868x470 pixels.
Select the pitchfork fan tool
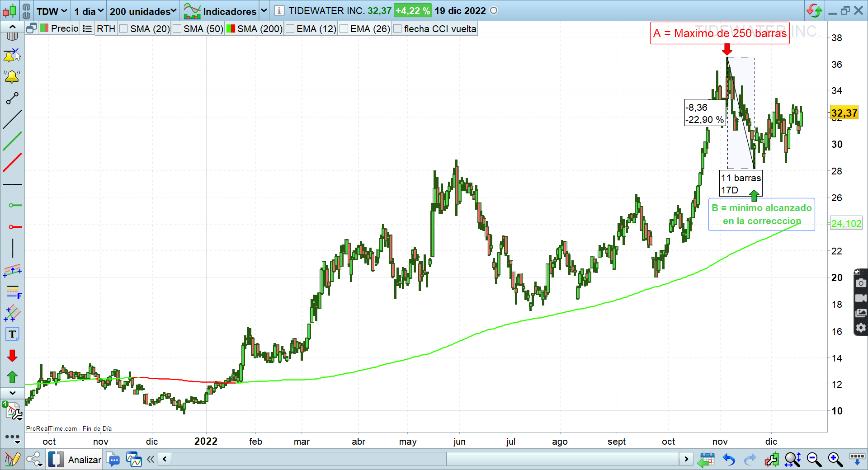[12, 313]
